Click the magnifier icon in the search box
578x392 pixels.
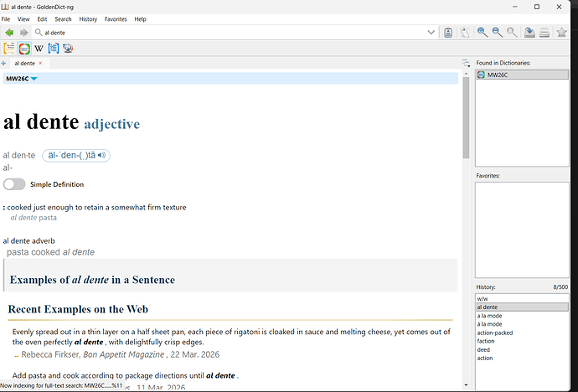pyautogui.click(x=39, y=33)
